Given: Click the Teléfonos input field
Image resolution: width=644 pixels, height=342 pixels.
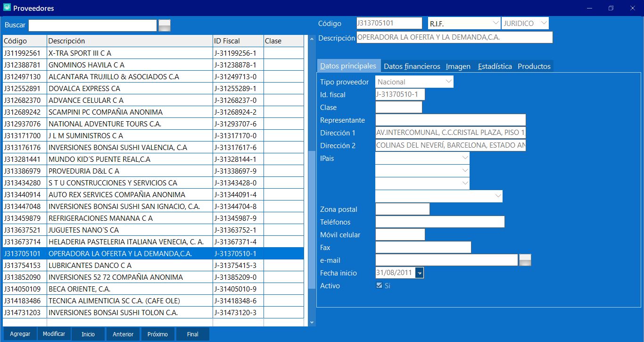Looking at the screenshot, I should tap(440, 222).
